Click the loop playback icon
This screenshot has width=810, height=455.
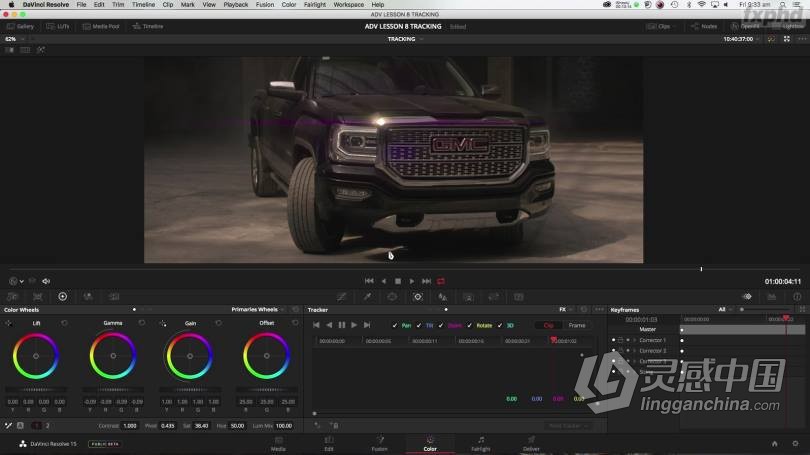point(441,281)
